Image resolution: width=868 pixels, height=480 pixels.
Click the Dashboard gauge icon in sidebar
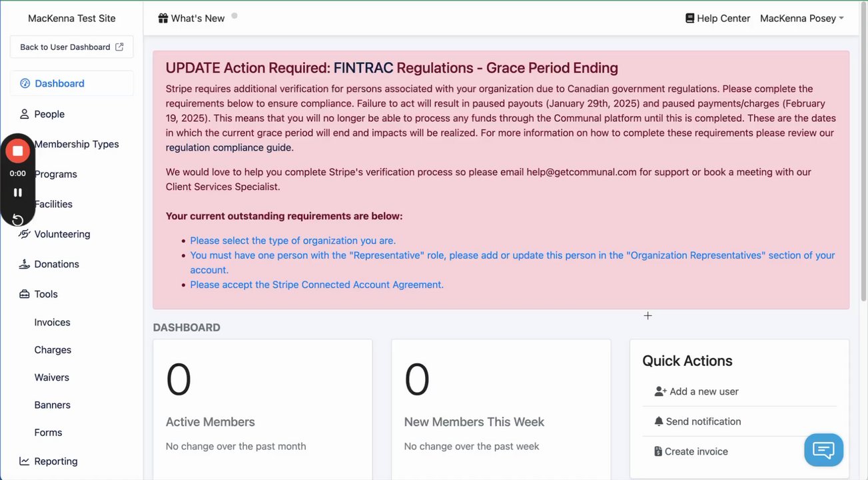pyautogui.click(x=25, y=83)
